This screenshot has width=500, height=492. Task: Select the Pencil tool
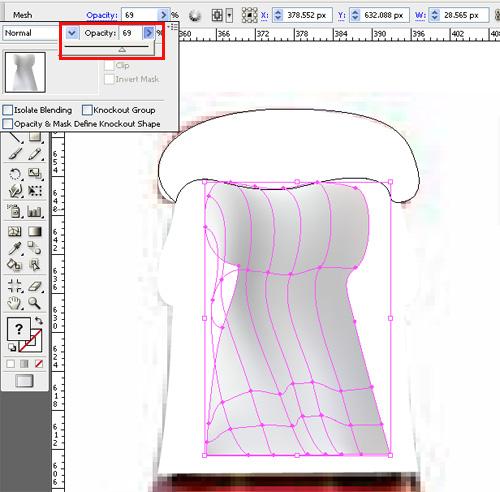(x=35, y=154)
